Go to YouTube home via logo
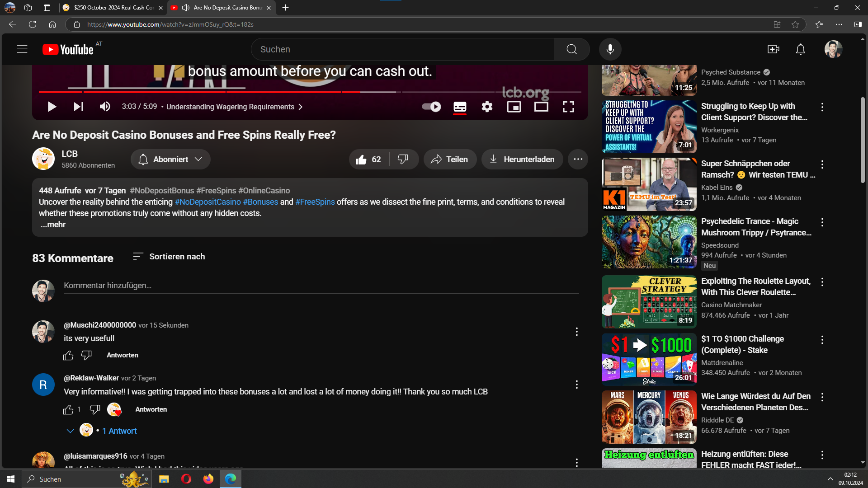This screenshot has height=488, width=868. (68, 49)
